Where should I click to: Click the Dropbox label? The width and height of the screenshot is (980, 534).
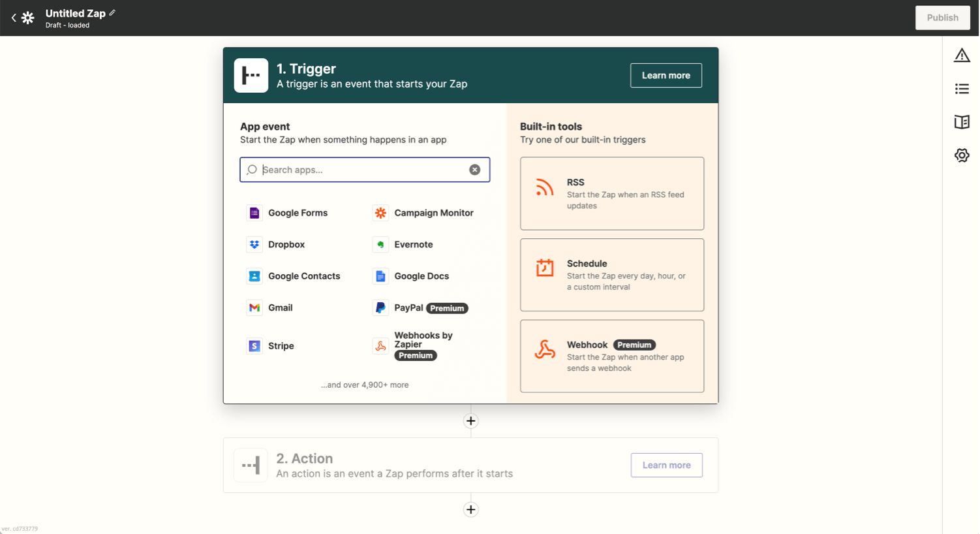pyautogui.click(x=286, y=244)
